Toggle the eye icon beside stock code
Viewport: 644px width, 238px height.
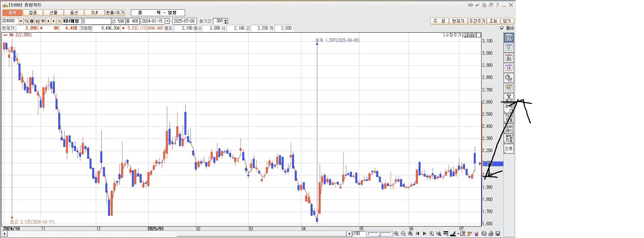point(43,21)
